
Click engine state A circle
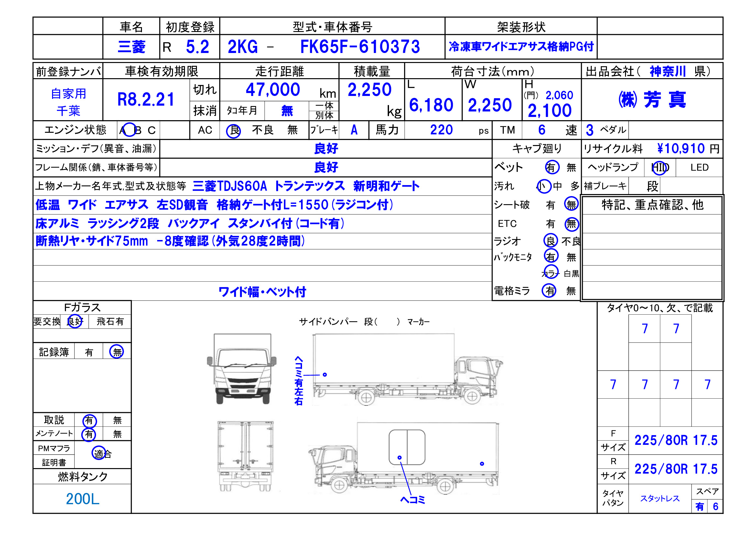(129, 130)
